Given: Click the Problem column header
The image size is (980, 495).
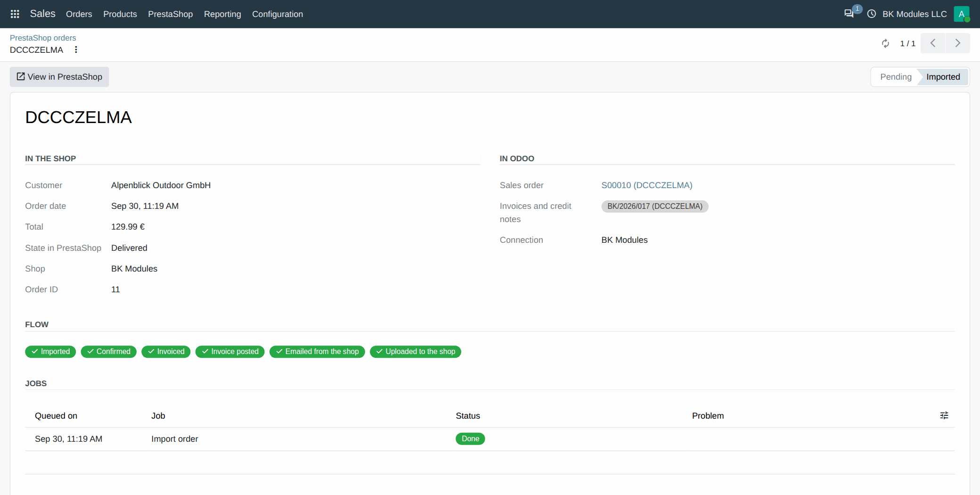Looking at the screenshot, I should (x=708, y=416).
